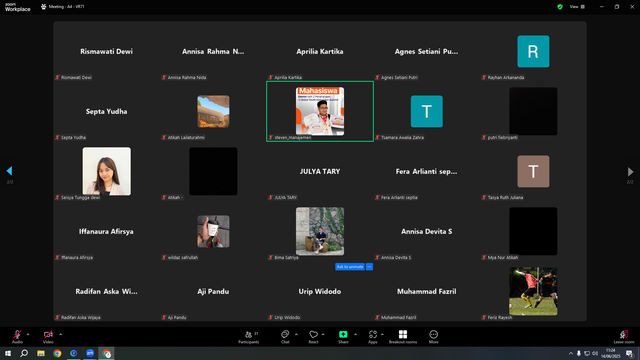Select the Annisa Devita S participant tile
The image size is (640, 360).
coord(427,231)
